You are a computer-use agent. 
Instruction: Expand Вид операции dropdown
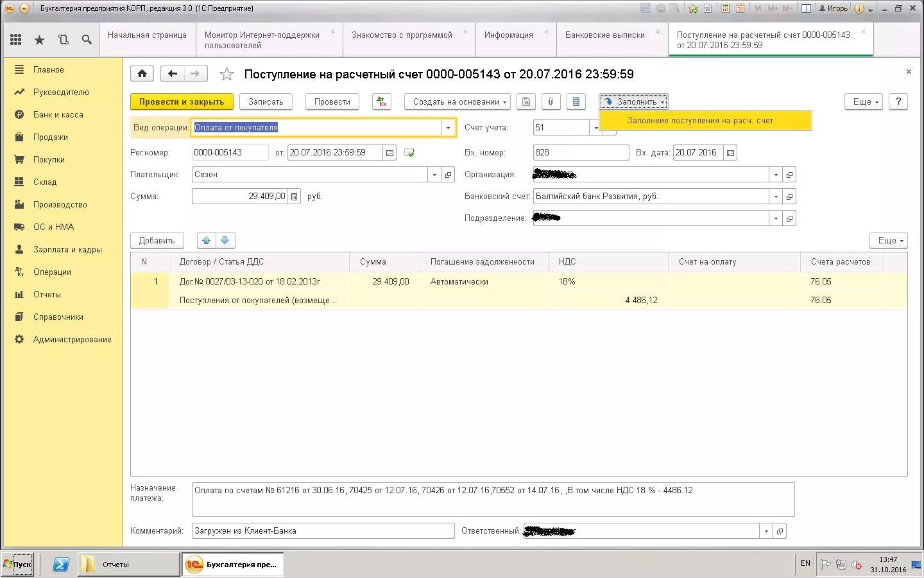coord(448,128)
